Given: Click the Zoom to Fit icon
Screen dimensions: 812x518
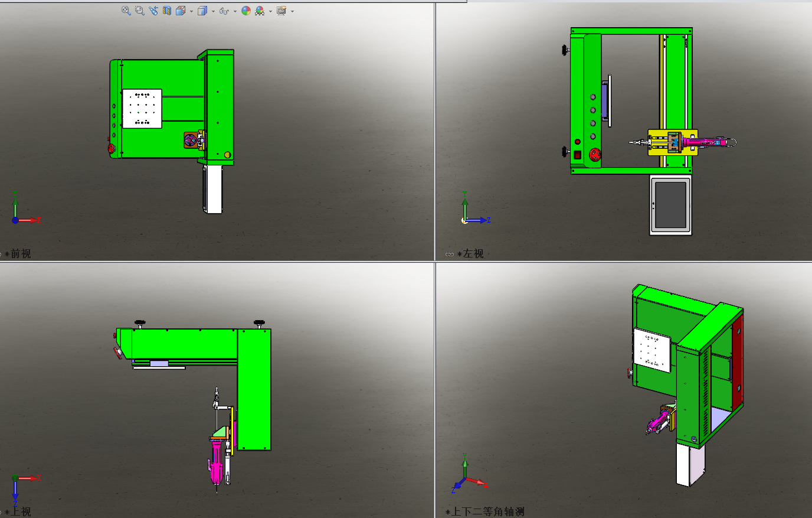Looking at the screenshot, I should 126,11.
